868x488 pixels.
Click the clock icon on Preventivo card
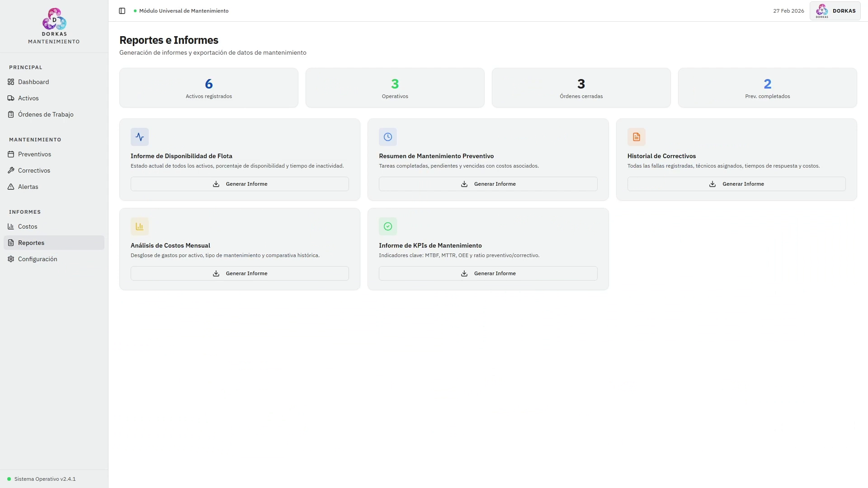pos(388,137)
